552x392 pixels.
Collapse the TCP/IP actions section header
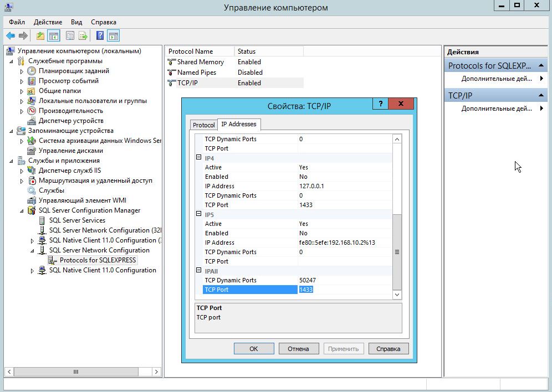(x=541, y=95)
